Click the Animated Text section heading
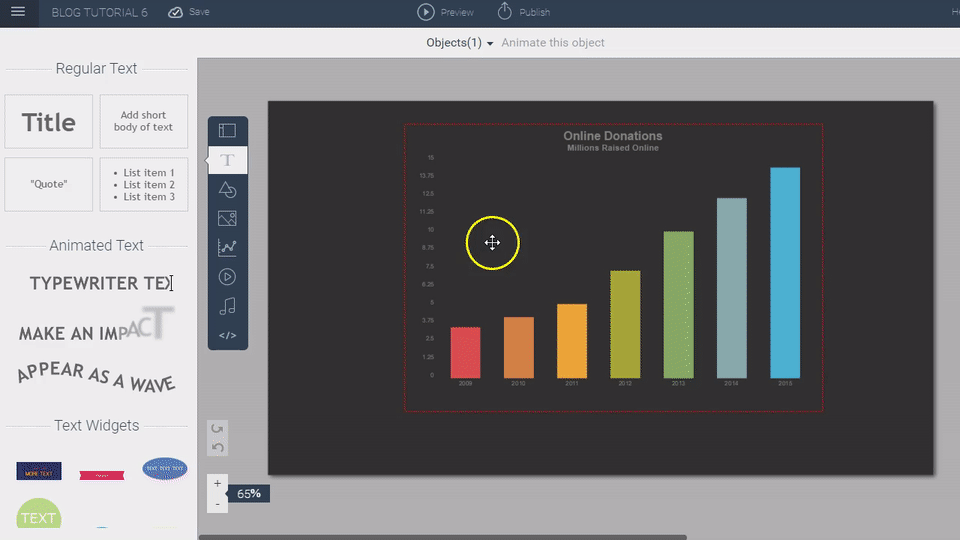This screenshot has width=960, height=540. (x=96, y=246)
